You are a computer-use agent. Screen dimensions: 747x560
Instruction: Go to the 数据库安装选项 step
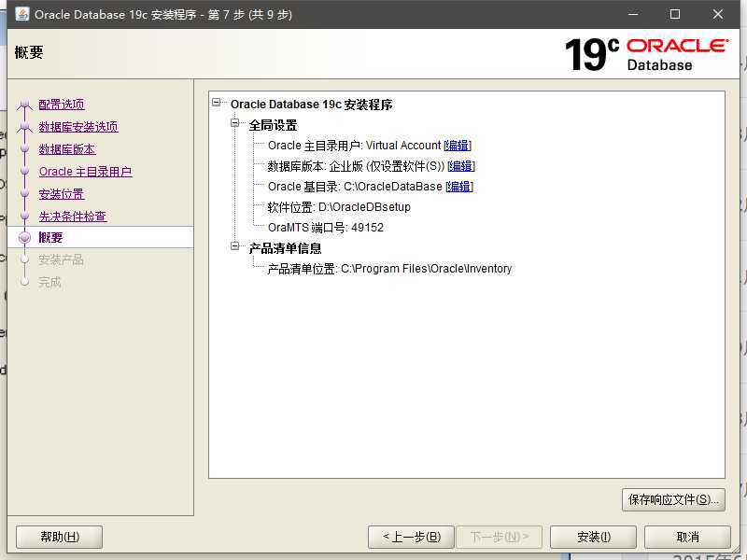(78, 127)
